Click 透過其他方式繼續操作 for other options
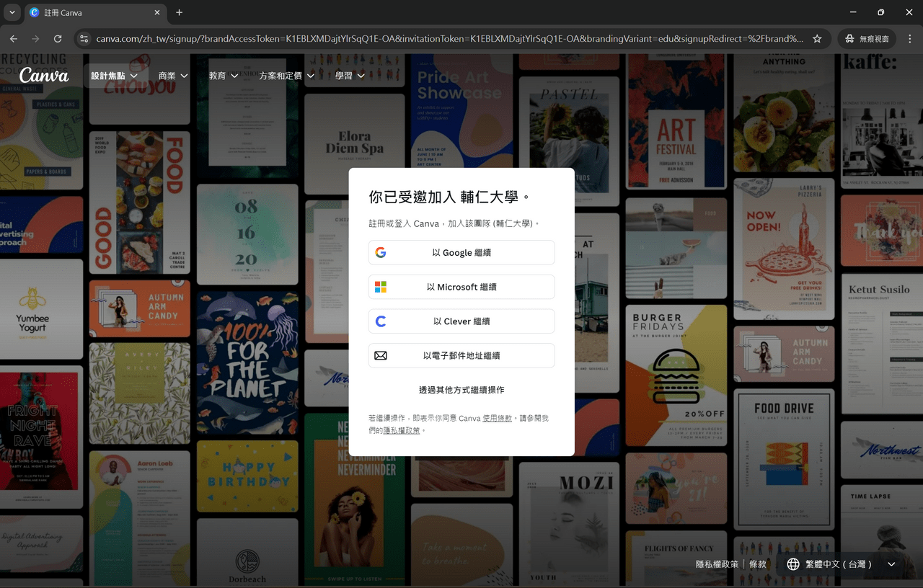This screenshot has height=588, width=923. pyautogui.click(x=461, y=390)
